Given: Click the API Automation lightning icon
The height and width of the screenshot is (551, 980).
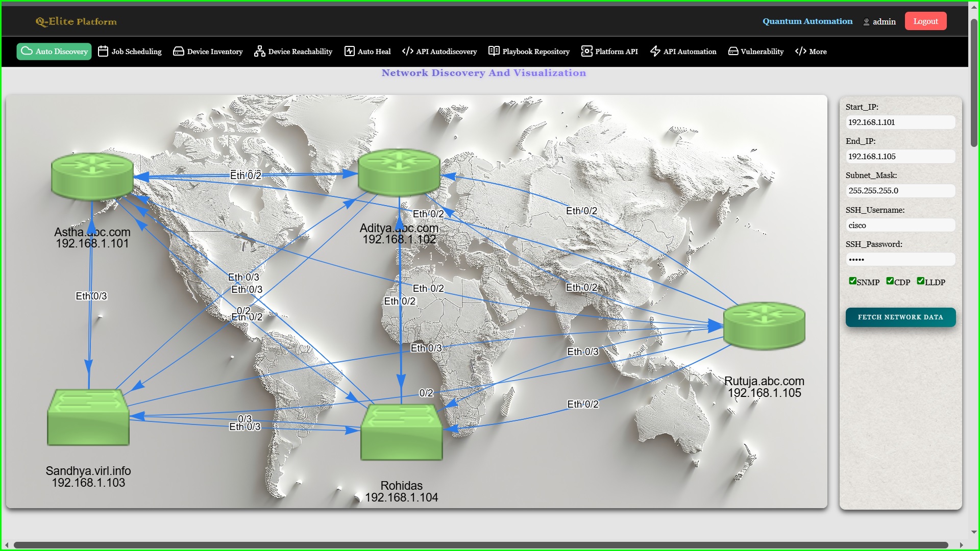Looking at the screenshot, I should pos(655,51).
